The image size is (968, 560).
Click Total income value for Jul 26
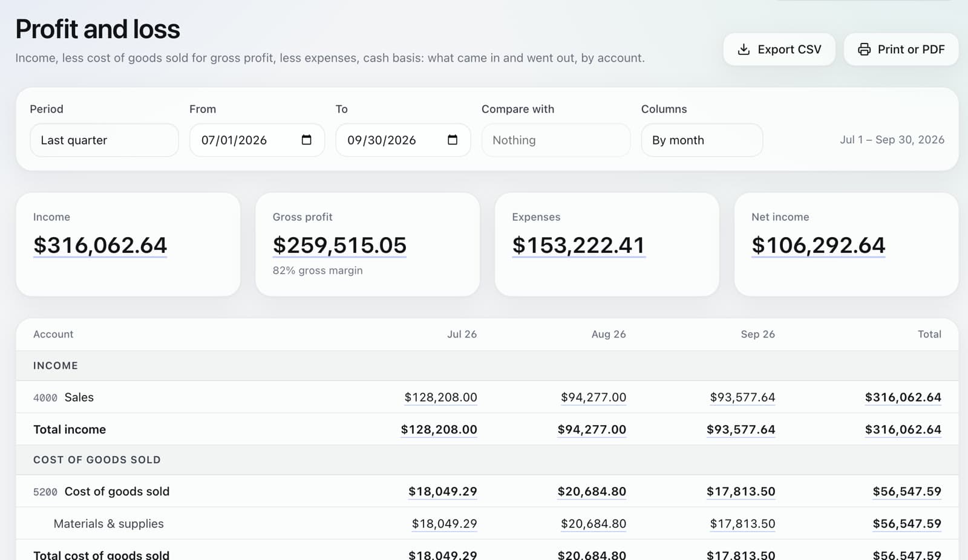point(439,429)
